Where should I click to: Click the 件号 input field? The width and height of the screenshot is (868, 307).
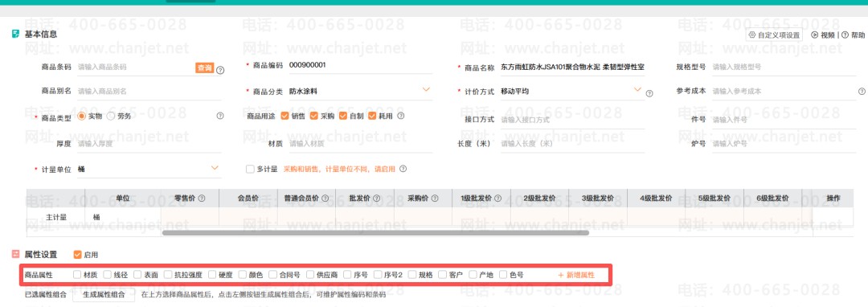click(x=784, y=120)
